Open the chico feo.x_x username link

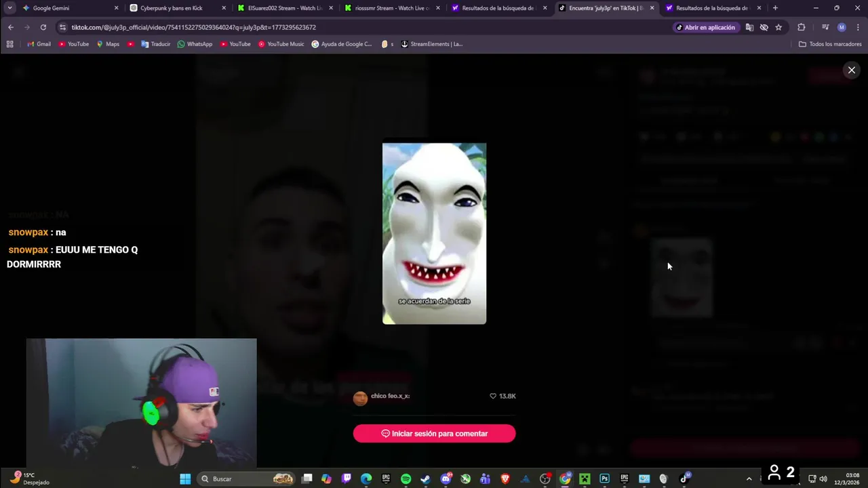[x=390, y=396]
